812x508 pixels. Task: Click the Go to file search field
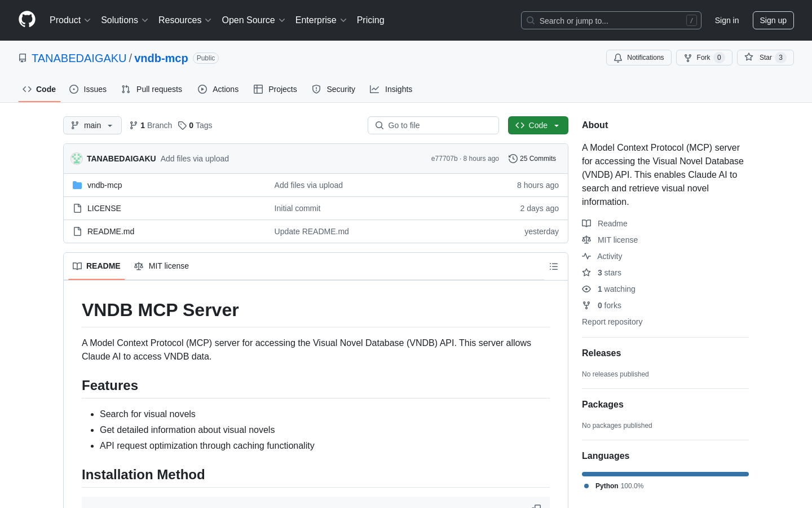(x=433, y=125)
